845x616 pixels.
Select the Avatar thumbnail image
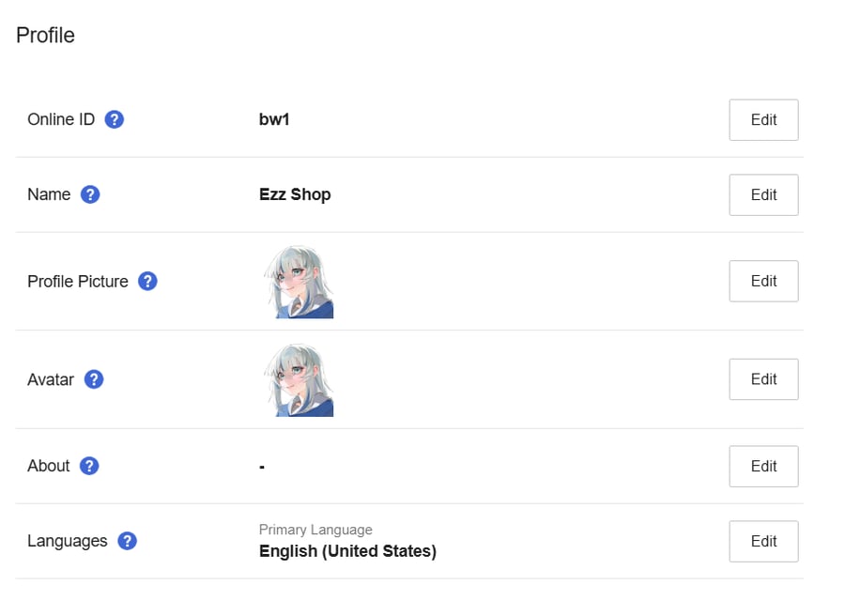click(298, 379)
